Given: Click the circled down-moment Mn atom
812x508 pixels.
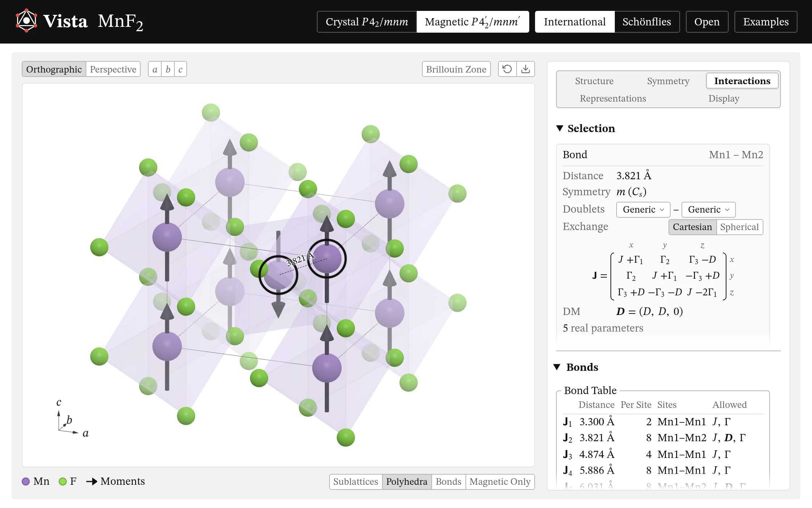Looking at the screenshot, I should pyautogui.click(x=278, y=275).
